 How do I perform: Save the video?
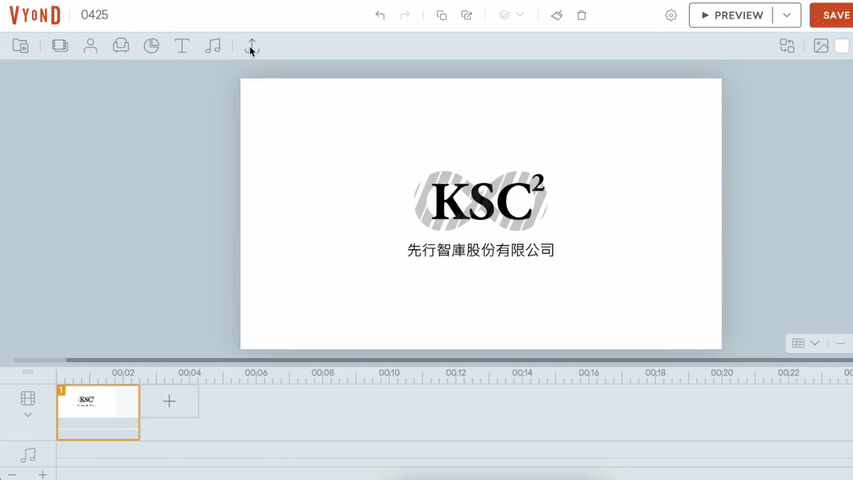click(x=832, y=15)
